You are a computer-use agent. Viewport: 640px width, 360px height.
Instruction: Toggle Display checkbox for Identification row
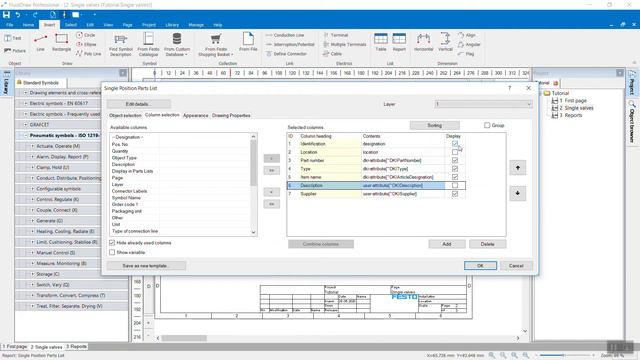click(455, 144)
